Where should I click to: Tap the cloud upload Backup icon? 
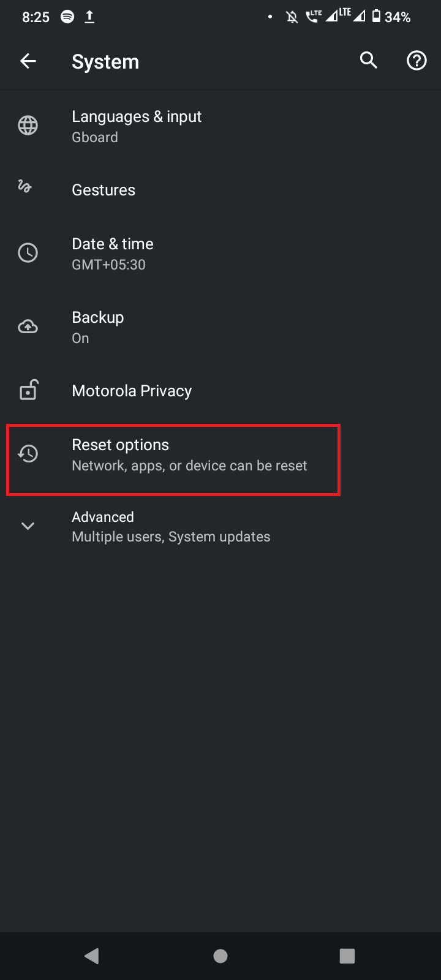point(28,327)
